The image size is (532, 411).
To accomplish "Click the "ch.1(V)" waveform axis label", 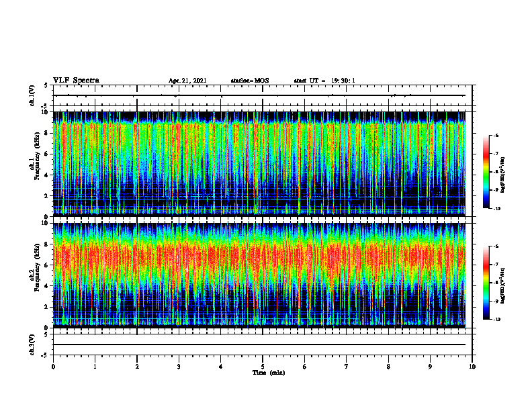I will point(32,95).
